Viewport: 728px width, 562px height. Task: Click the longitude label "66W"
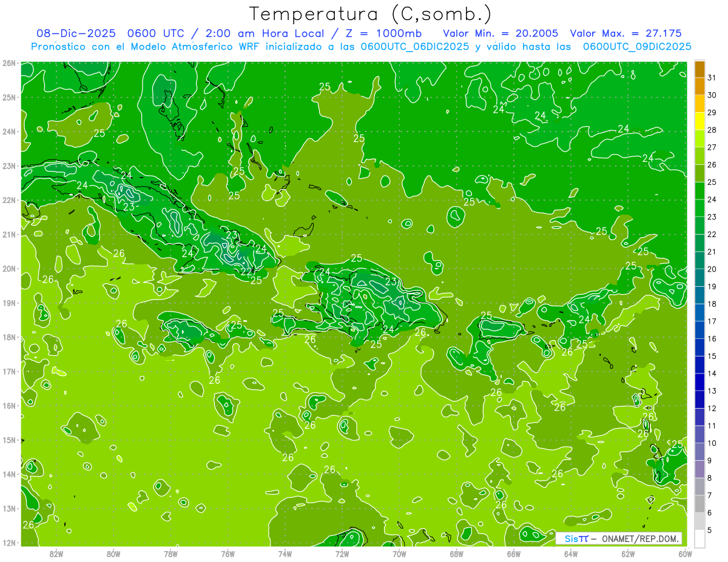[514, 554]
